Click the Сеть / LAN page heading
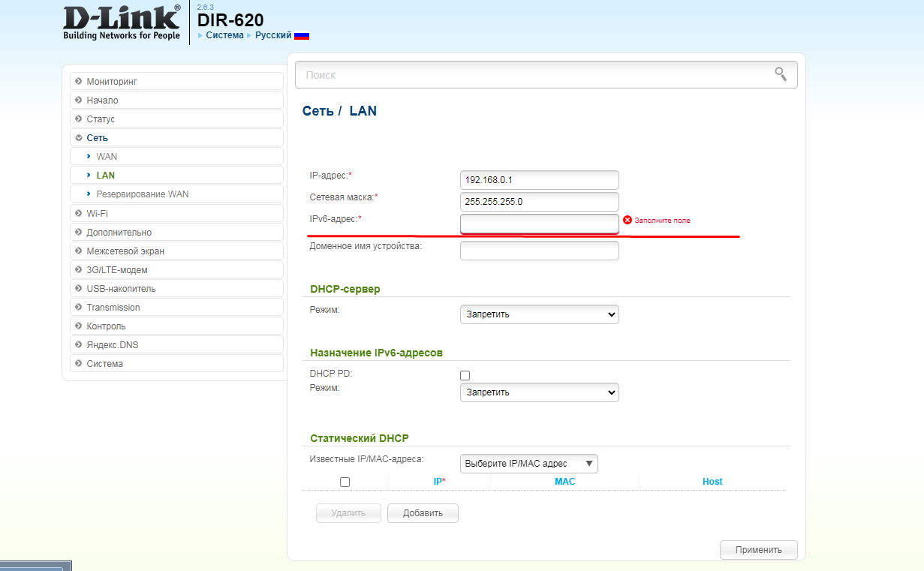 (x=339, y=111)
